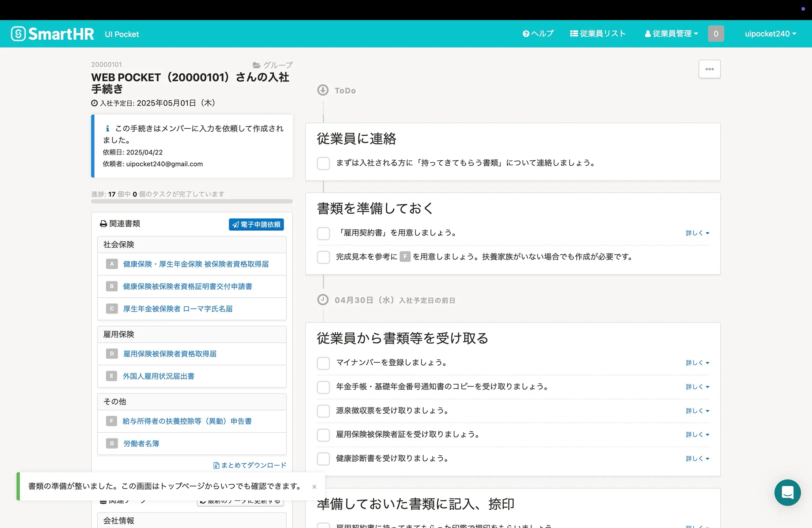Image resolution: width=812 pixels, height=528 pixels.
Task: Click the ToDo download arrow icon
Action: coord(323,90)
